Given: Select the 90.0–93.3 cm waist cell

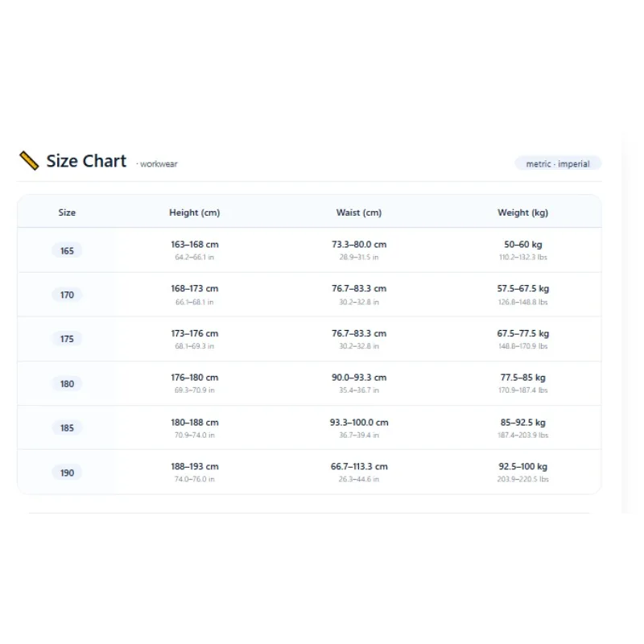Looking at the screenshot, I should (359, 383).
